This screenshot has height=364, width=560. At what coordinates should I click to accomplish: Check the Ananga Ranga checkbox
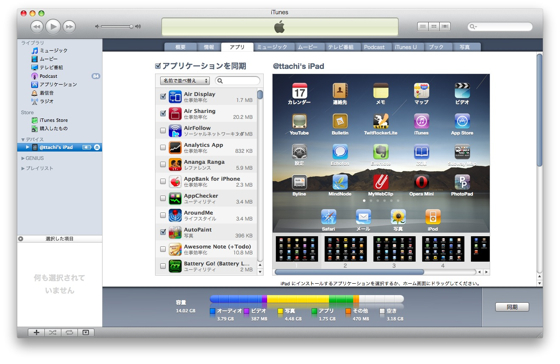point(163,164)
